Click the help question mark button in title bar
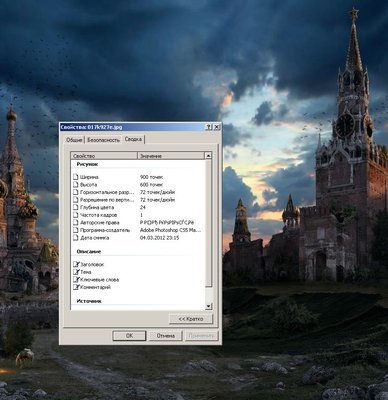388x400 pixels. click(x=209, y=127)
